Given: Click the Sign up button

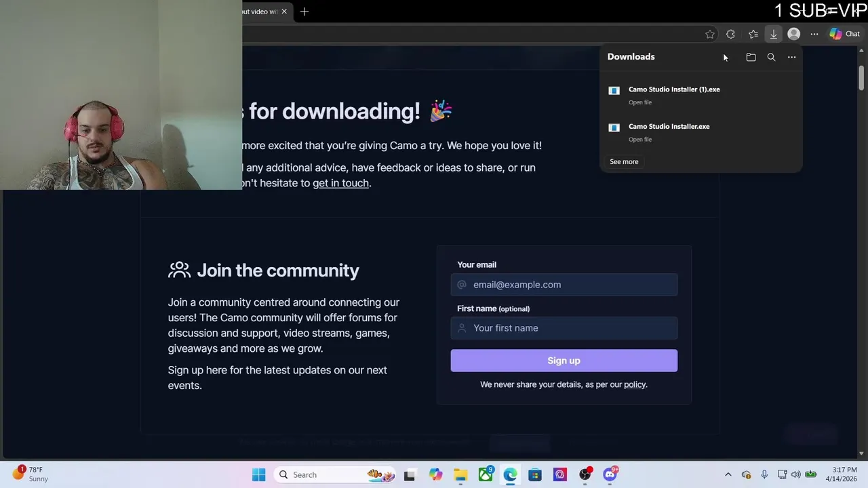Looking at the screenshot, I should (x=564, y=361).
